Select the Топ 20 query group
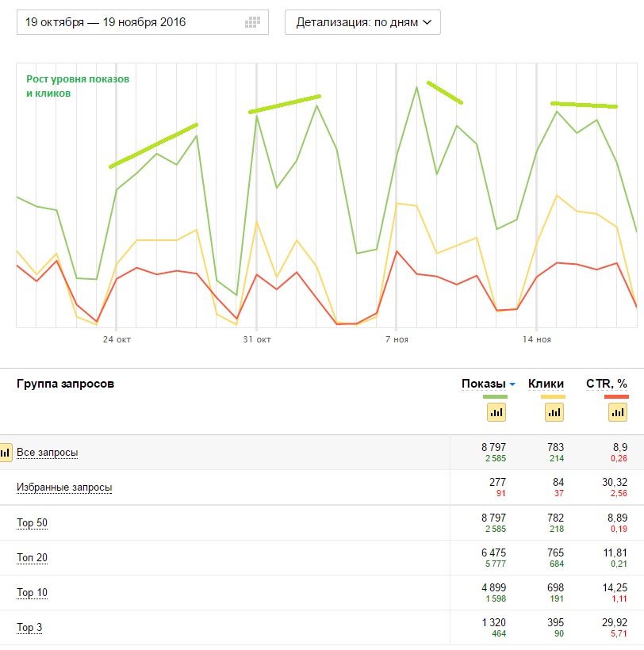The width and height of the screenshot is (644, 650). tap(32, 558)
